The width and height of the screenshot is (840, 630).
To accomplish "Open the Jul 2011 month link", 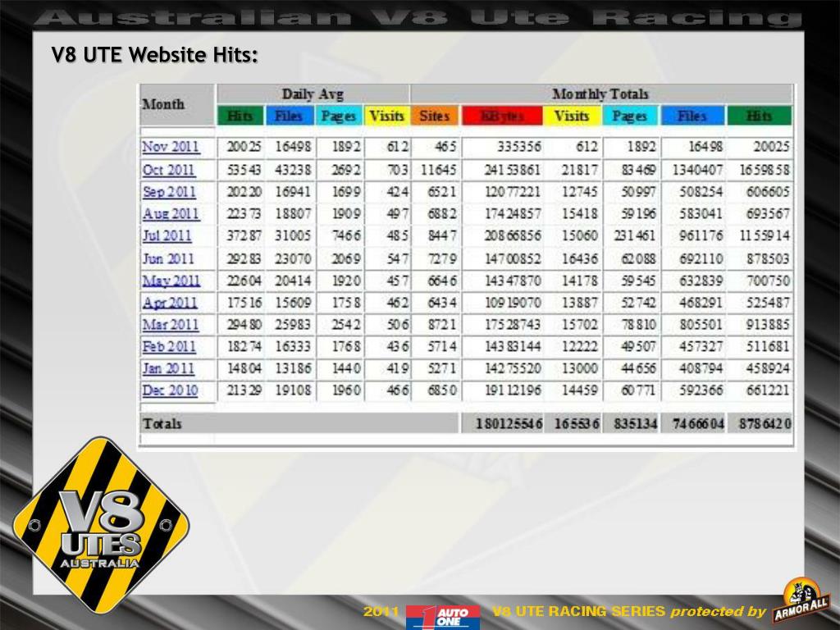I will [x=167, y=235].
